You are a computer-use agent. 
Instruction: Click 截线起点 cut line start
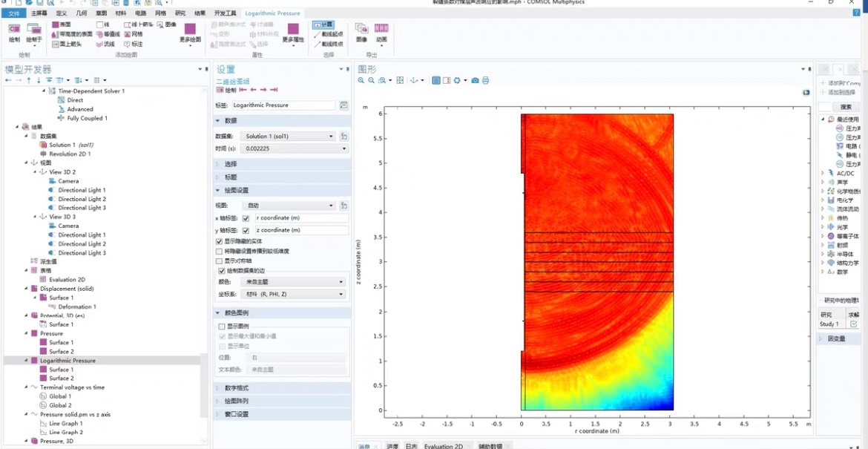tap(328, 34)
